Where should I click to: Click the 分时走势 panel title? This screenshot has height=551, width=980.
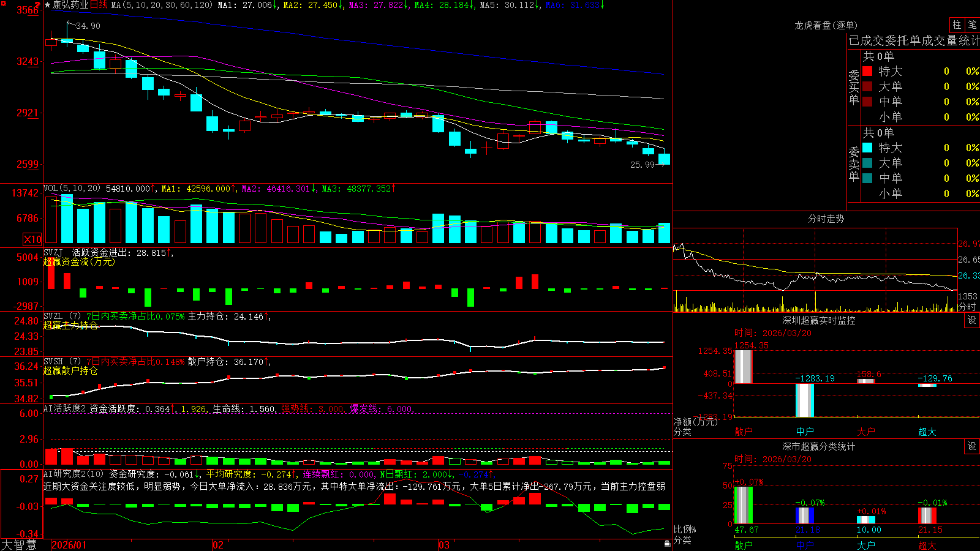coord(826,219)
